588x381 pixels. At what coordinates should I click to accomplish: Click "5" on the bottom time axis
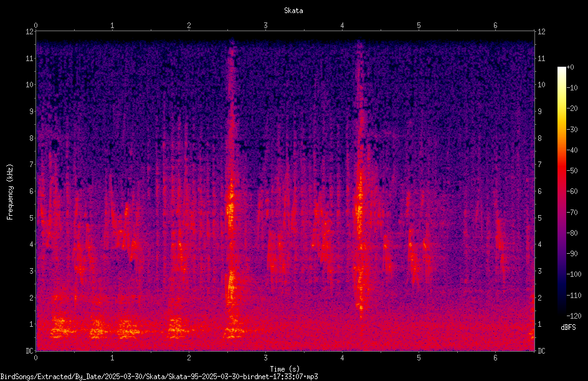419,358
